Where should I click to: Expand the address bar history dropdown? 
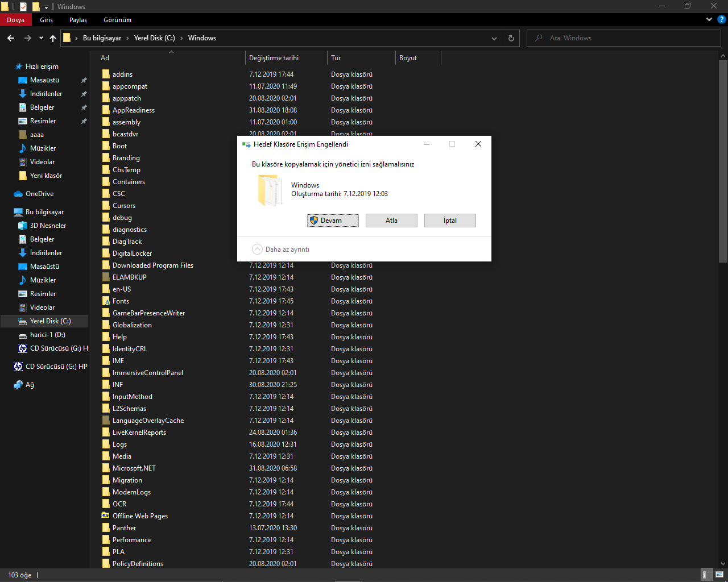point(494,38)
